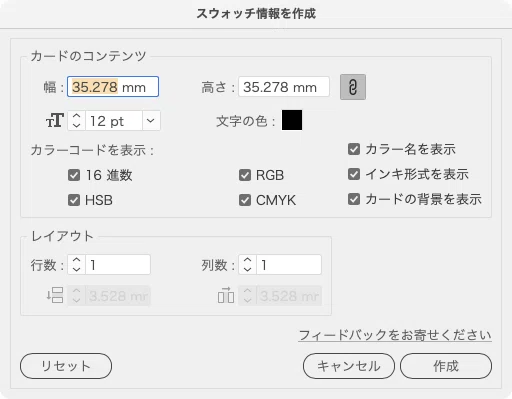The width and height of the screenshot is (512, 399).
Task: Click the 幅 width input field
Action: [113, 87]
